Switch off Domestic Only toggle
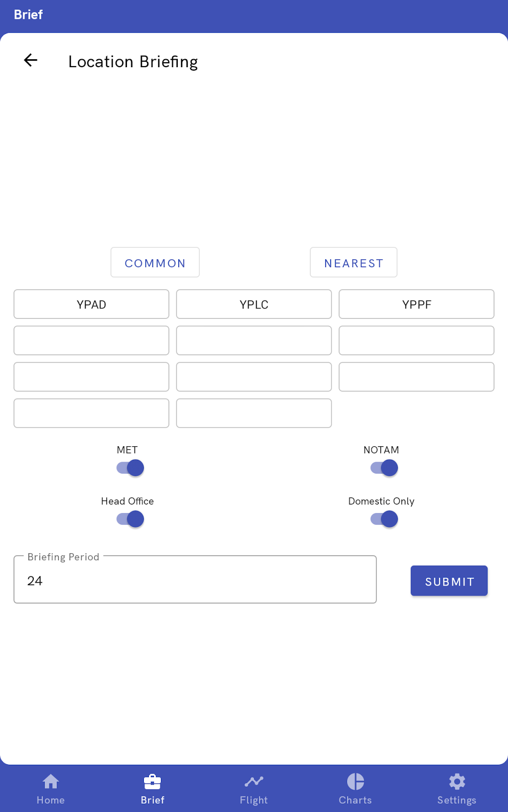This screenshot has height=812, width=508. (x=384, y=519)
